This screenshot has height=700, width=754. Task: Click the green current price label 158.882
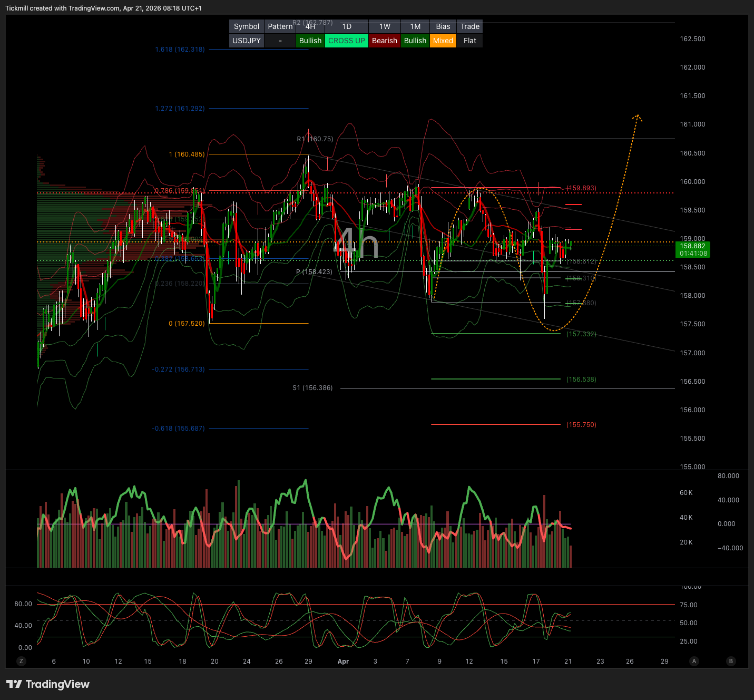(x=693, y=249)
